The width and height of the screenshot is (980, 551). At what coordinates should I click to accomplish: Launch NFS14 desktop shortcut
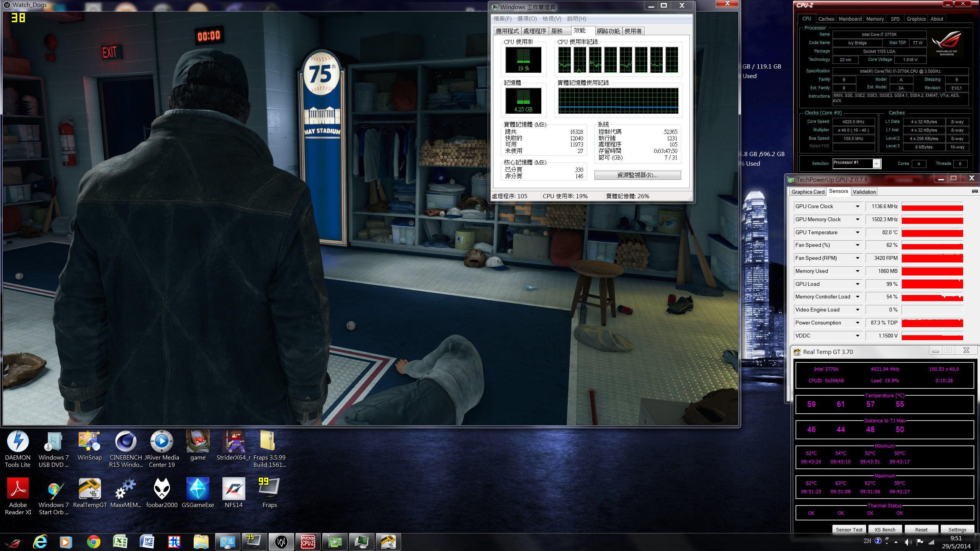[x=234, y=493]
